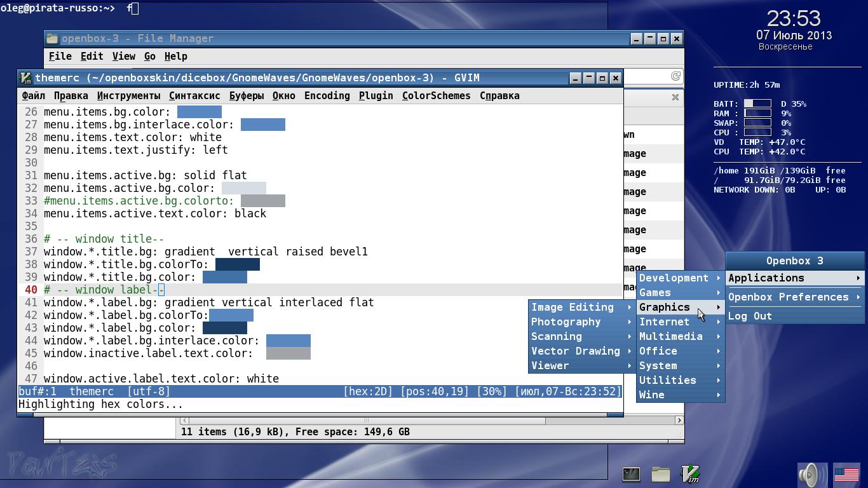The height and width of the screenshot is (488, 868).
Task: Open the Инструменты menu in GVIM
Action: coord(128,96)
